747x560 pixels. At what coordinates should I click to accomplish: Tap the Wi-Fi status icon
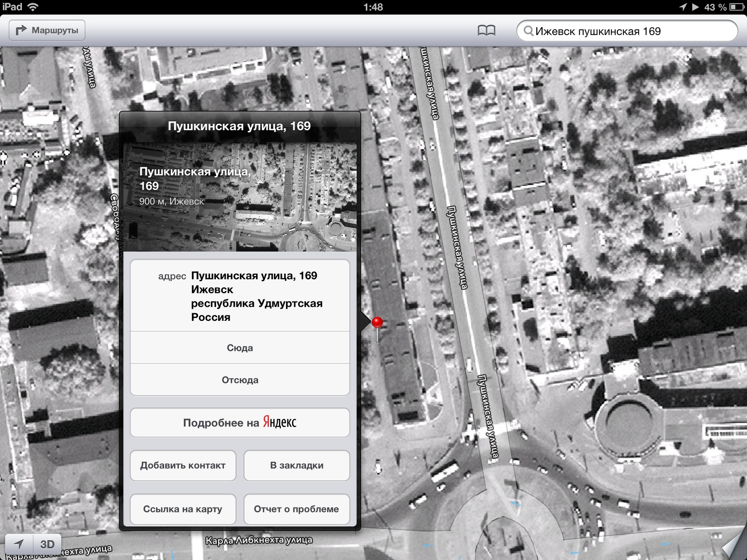[33, 7]
